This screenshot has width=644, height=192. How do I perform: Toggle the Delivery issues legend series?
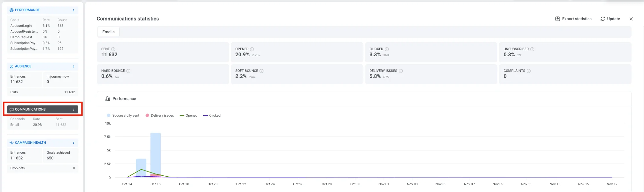(159, 115)
